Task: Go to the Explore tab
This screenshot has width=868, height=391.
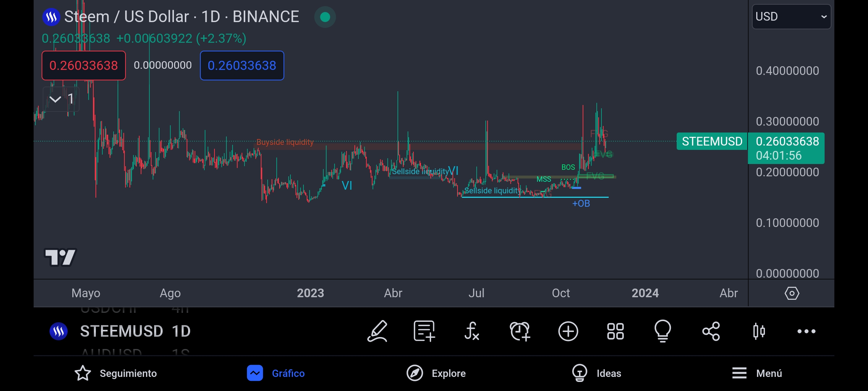Action: point(436,373)
